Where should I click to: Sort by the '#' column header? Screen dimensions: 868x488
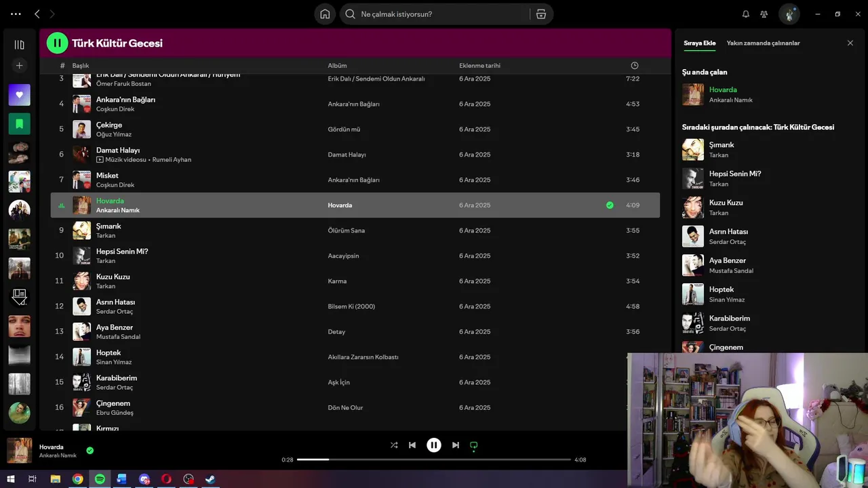pyautogui.click(x=62, y=66)
